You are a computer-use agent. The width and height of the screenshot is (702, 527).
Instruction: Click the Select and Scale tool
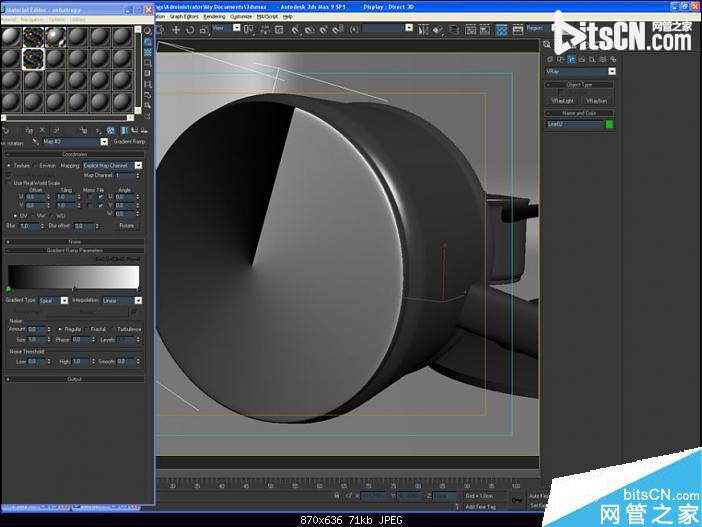point(203,29)
